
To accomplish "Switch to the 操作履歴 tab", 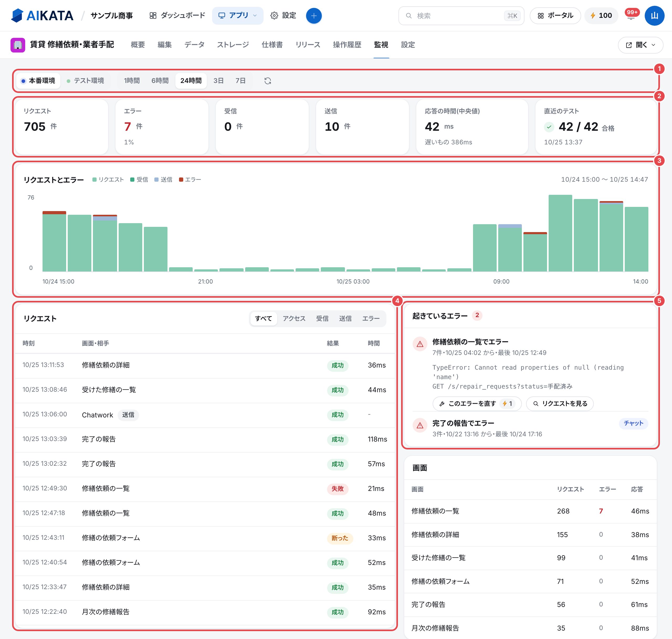I will point(347,45).
